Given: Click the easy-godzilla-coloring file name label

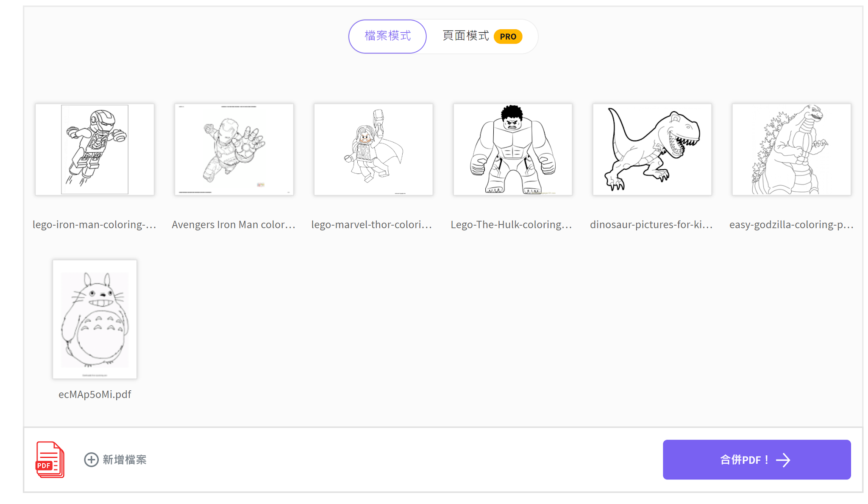Looking at the screenshot, I should point(791,225).
